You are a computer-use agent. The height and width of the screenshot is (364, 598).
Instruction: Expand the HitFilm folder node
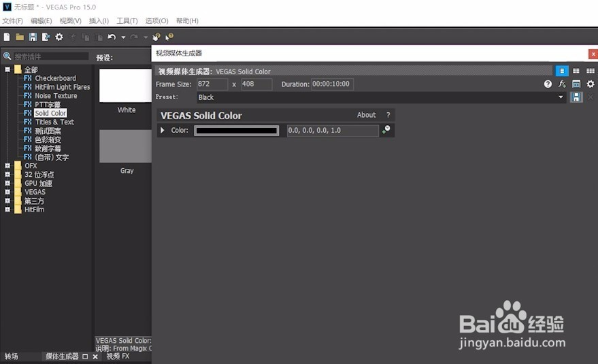(x=7, y=210)
